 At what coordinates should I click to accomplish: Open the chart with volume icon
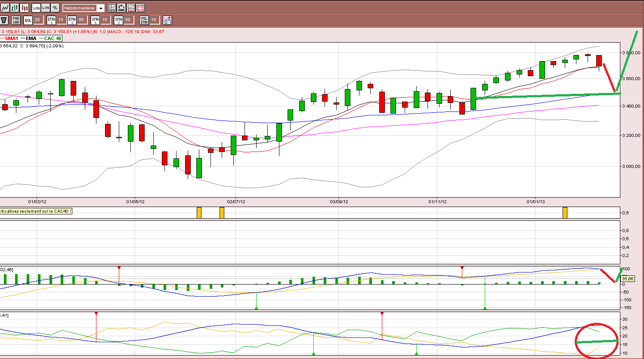tap(131, 8)
